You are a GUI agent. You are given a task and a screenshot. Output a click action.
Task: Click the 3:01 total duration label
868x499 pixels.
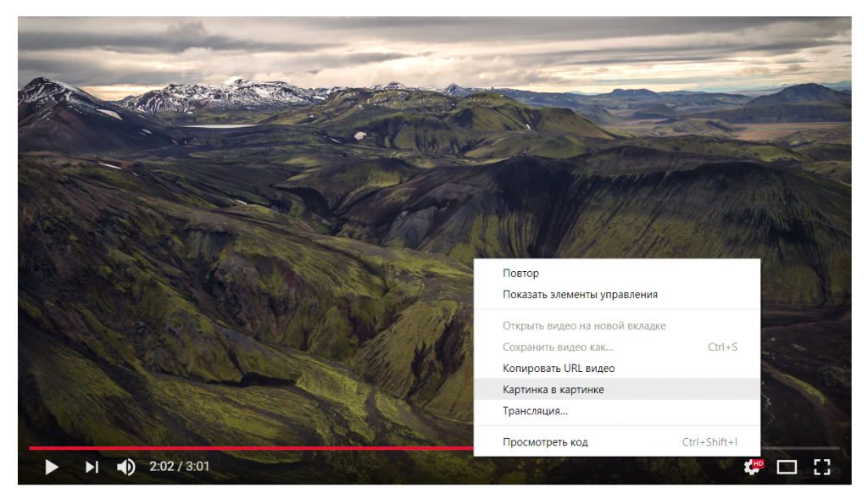coord(198,466)
